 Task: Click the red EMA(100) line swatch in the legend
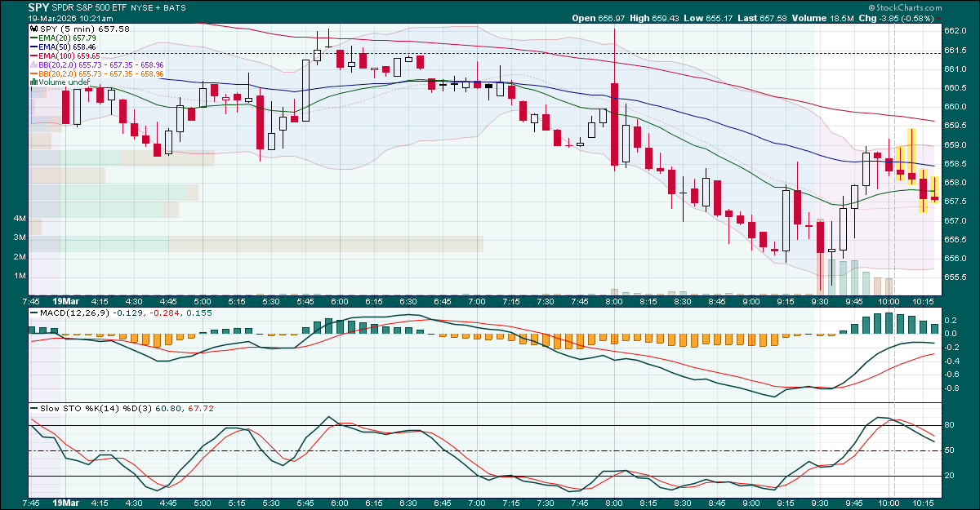[x=33, y=55]
